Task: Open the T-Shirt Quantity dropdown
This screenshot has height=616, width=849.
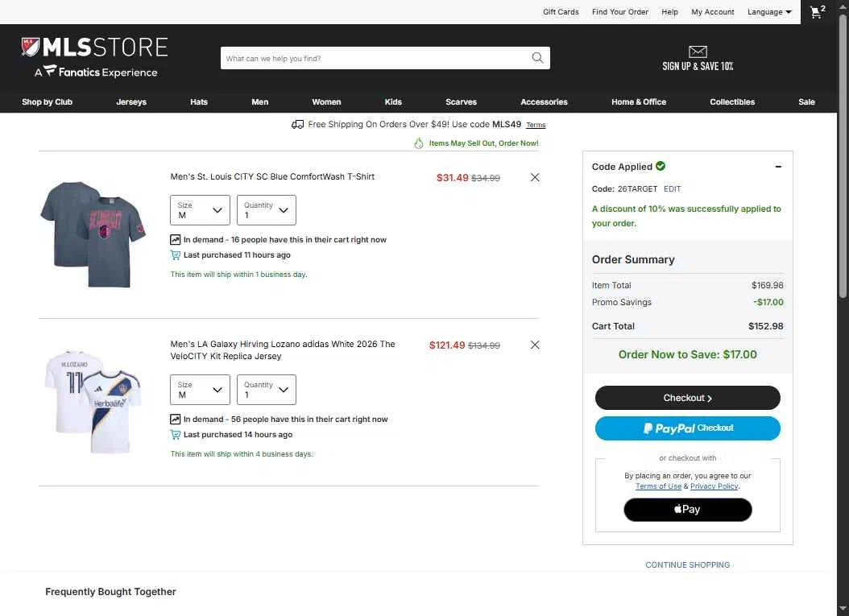Action: click(x=267, y=210)
